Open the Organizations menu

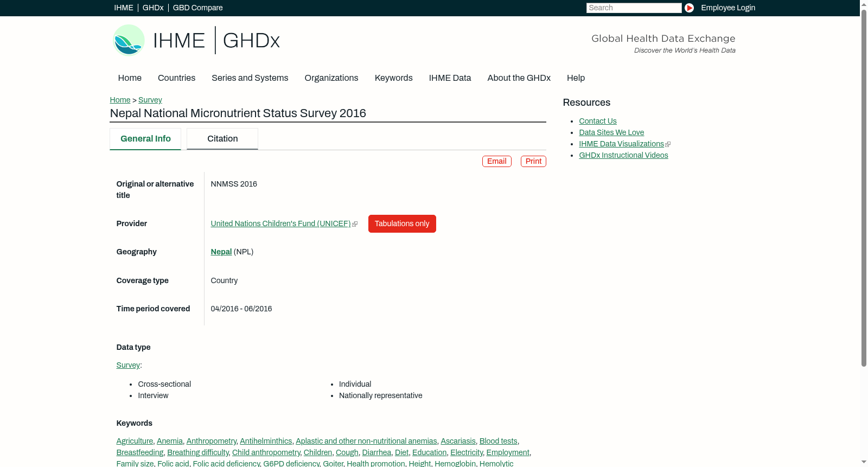tap(331, 78)
